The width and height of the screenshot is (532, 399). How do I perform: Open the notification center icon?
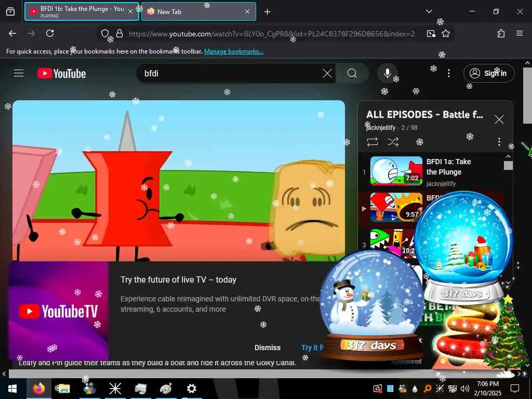click(515, 389)
